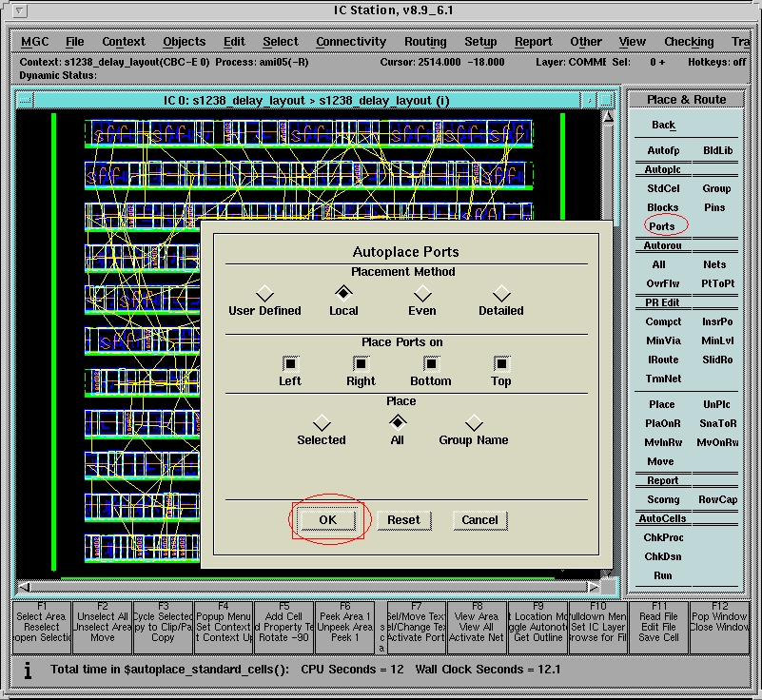Cancel the Autoplace Ports dialog
762x700 pixels.
pyautogui.click(x=479, y=520)
